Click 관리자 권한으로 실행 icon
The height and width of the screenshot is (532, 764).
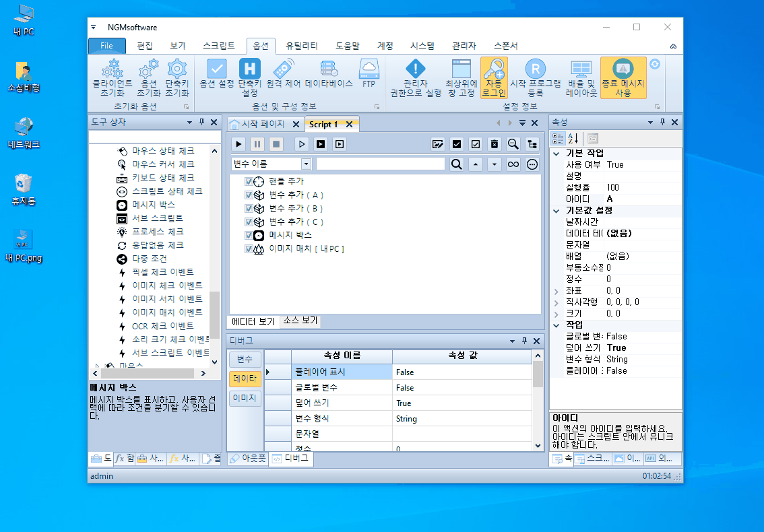[416, 78]
